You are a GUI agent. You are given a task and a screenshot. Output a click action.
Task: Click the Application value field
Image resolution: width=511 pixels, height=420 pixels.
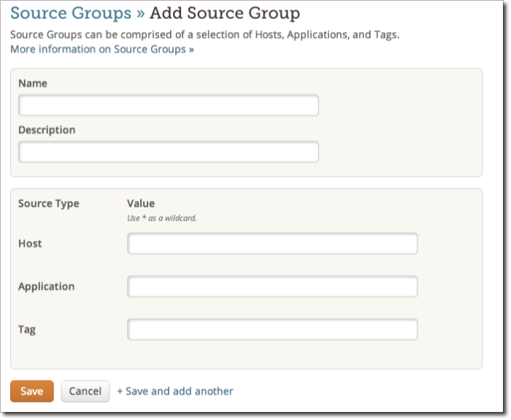pos(272,286)
